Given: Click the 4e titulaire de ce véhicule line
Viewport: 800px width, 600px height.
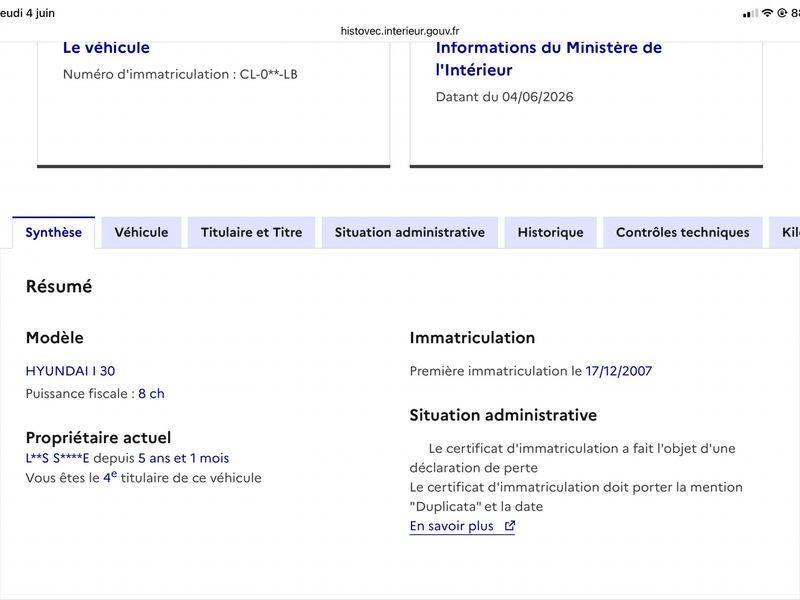Looking at the screenshot, I should (143, 478).
